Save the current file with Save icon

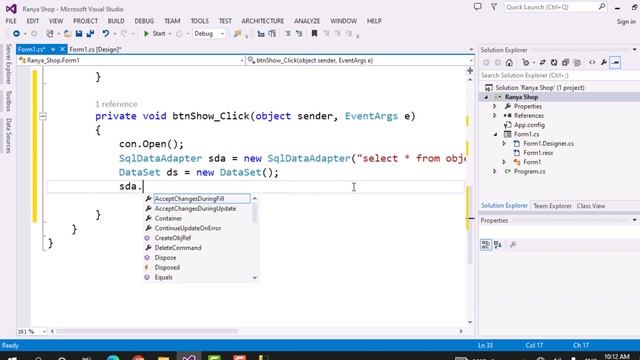pos(79,34)
